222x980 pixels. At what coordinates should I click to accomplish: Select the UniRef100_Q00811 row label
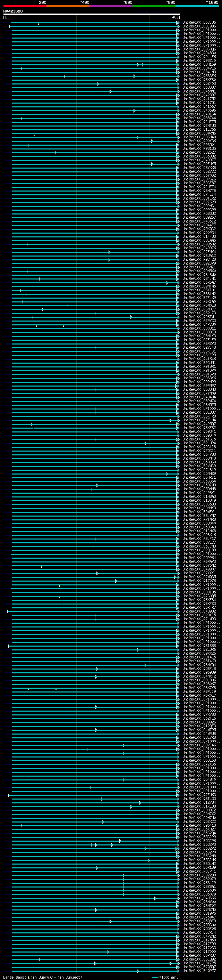click(199, 328)
